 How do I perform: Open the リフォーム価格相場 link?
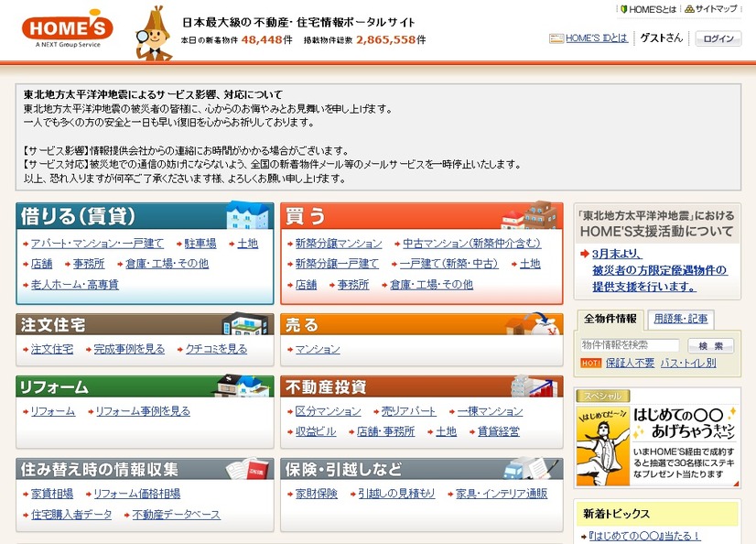[137, 494]
